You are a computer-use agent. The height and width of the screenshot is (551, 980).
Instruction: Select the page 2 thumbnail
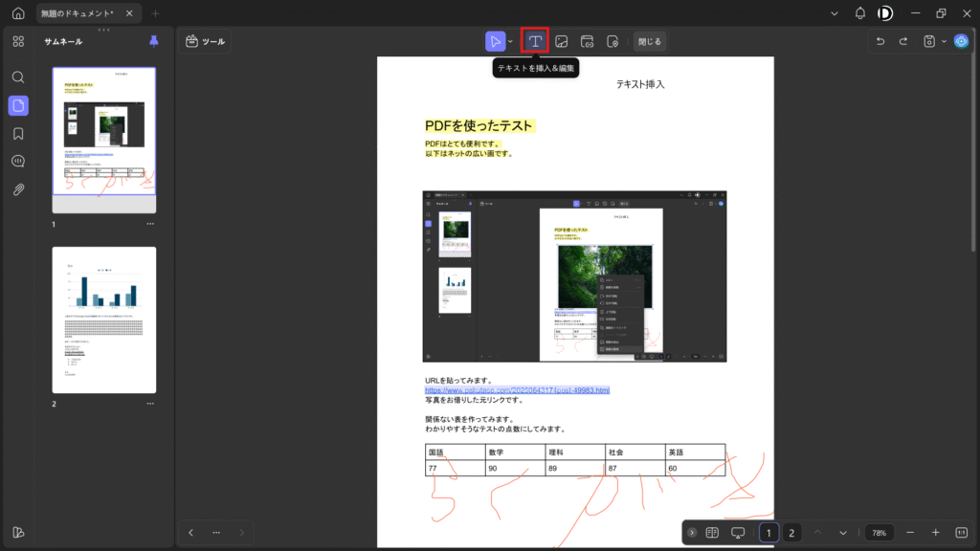[103, 320]
